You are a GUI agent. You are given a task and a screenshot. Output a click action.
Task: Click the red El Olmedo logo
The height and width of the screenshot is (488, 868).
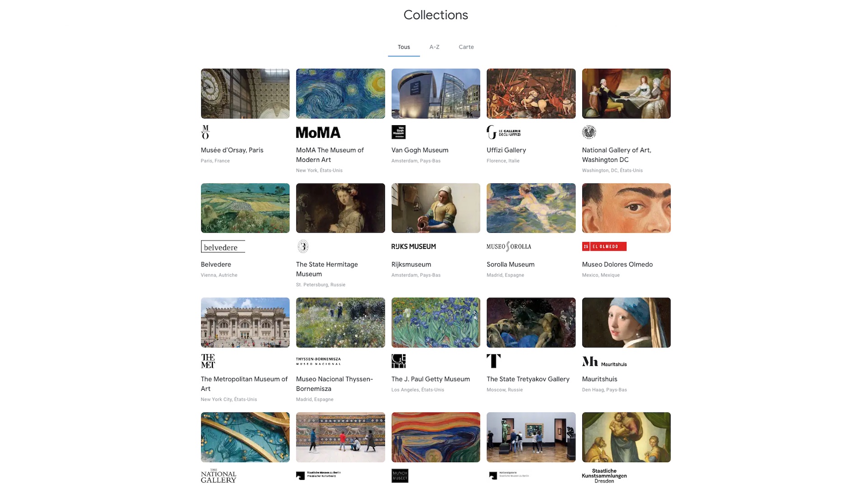604,246
